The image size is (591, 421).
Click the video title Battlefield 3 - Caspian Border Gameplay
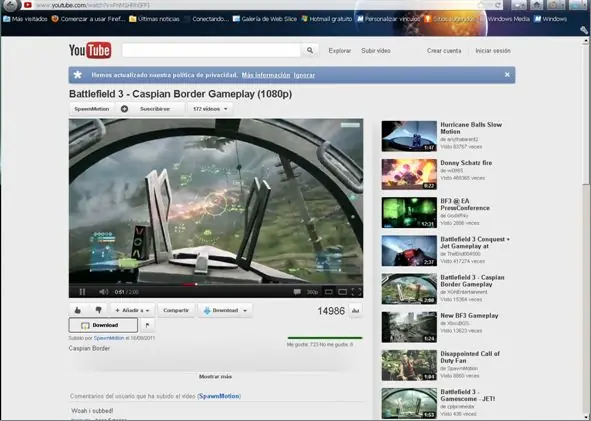click(181, 94)
